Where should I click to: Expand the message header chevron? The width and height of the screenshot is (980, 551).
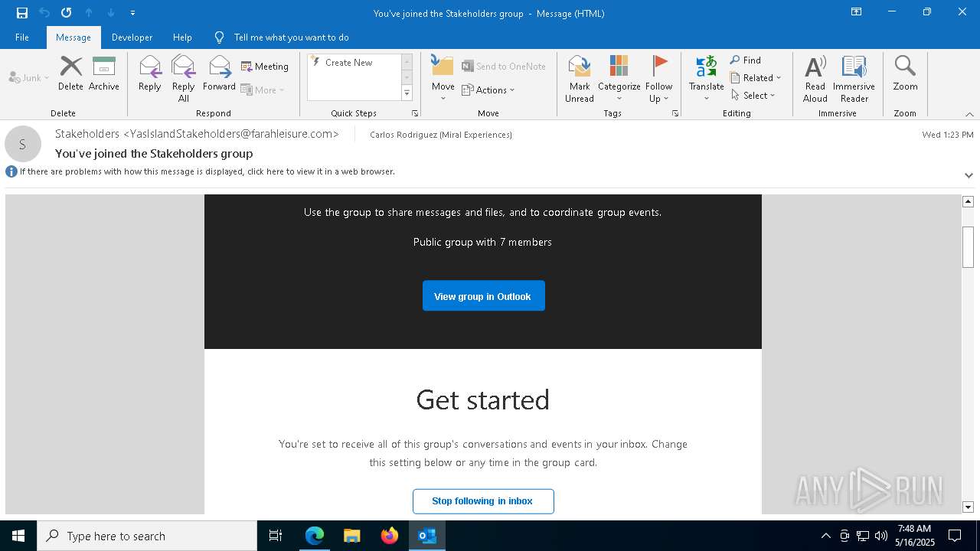pyautogui.click(x=969, y=175)
